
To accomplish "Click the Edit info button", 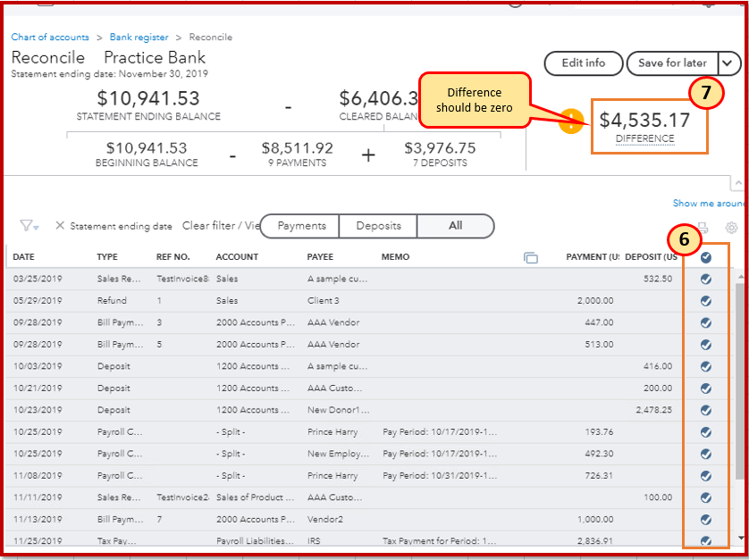I will [x=584, y=63].
